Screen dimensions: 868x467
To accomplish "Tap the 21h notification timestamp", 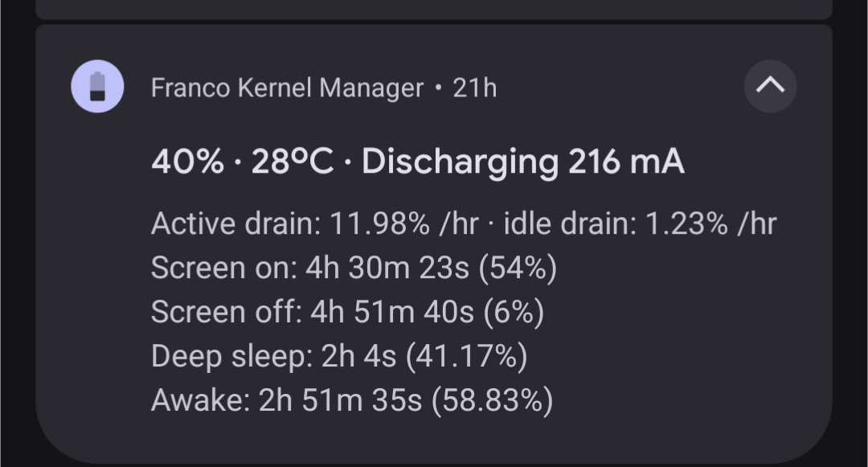I will coord(475,88).
